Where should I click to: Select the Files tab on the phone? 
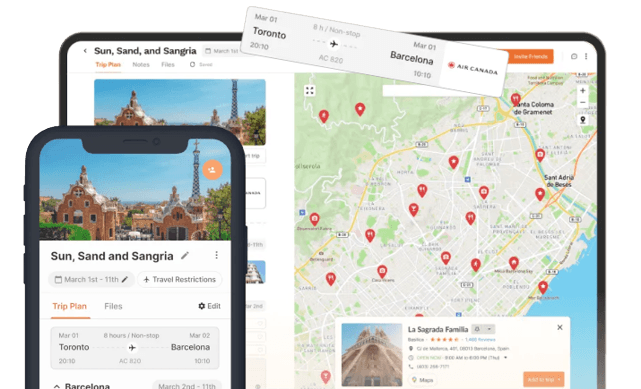coord(113,306)
